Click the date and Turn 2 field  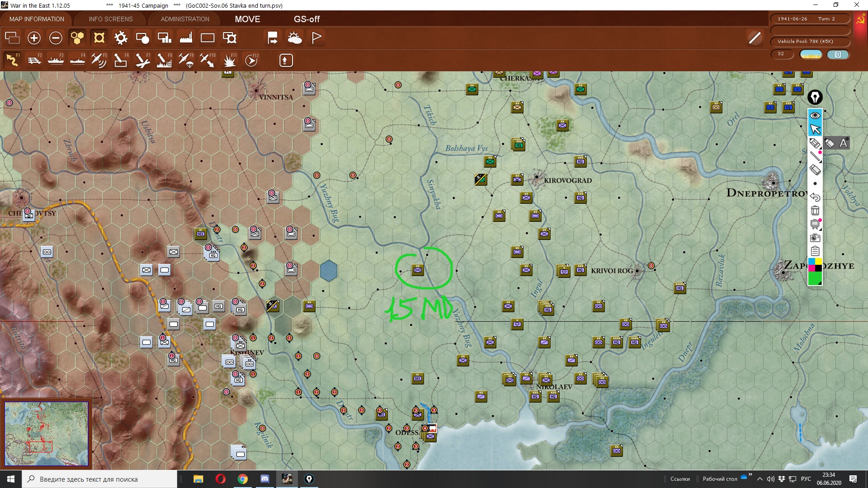(810, 19)
